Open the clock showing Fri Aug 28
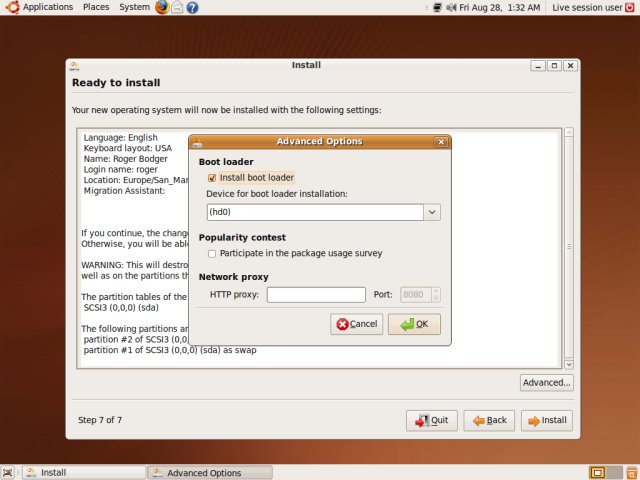The height and width of the screenshot is (480, 640). (499, 7)
